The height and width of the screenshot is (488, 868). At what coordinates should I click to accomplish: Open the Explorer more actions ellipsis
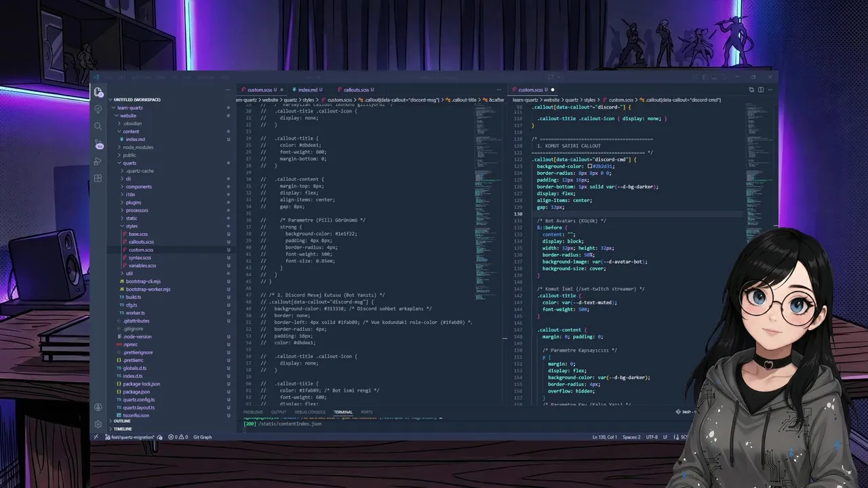[x=226, y=89]
